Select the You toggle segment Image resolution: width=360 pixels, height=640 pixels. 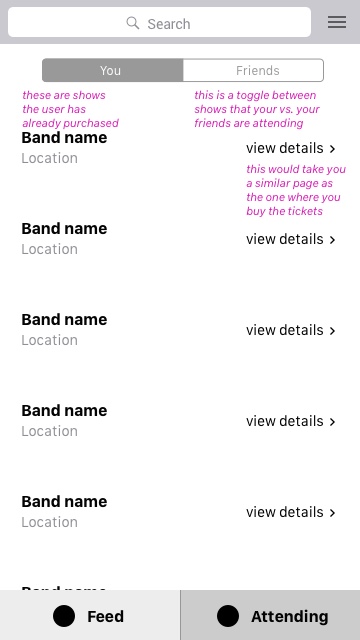(x=113, y=70)
